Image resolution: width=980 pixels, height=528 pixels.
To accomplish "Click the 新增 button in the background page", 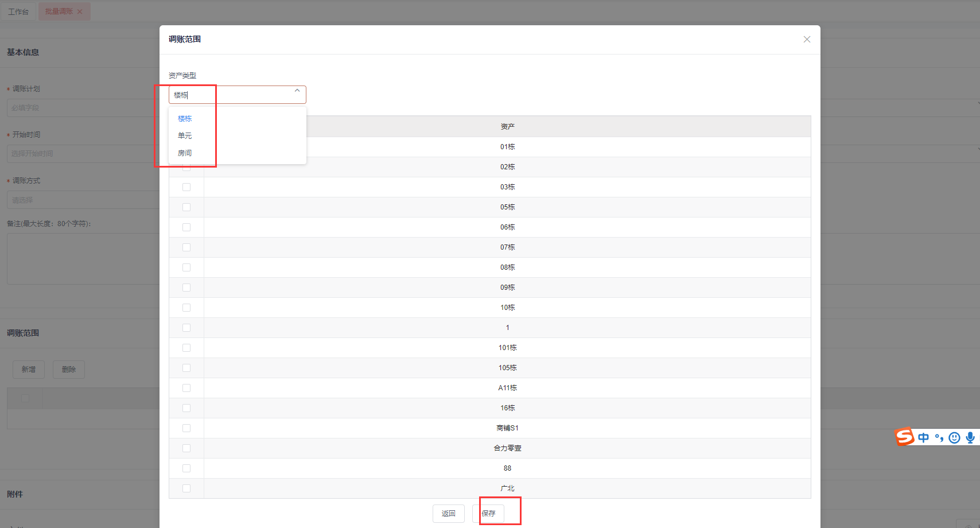I will pos(29,370).
